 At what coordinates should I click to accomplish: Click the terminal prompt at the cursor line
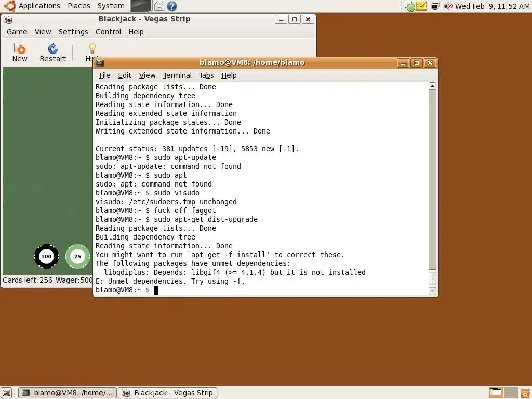coord(127,290)
